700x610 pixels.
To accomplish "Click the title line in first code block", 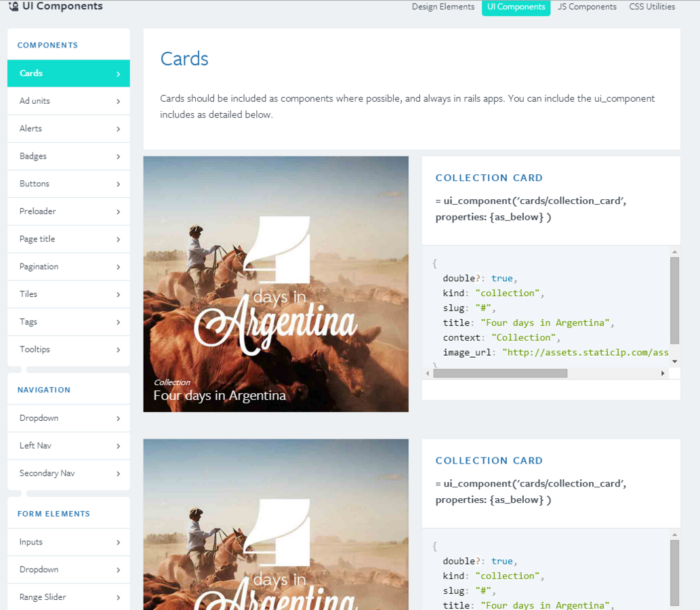I will point(528,323).
